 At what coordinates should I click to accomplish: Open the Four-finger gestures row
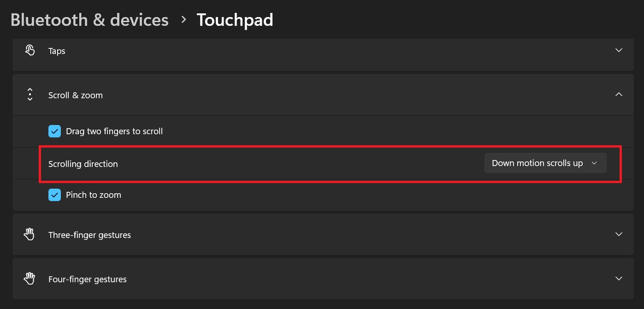pyautogui.click(x=323, y=279)
